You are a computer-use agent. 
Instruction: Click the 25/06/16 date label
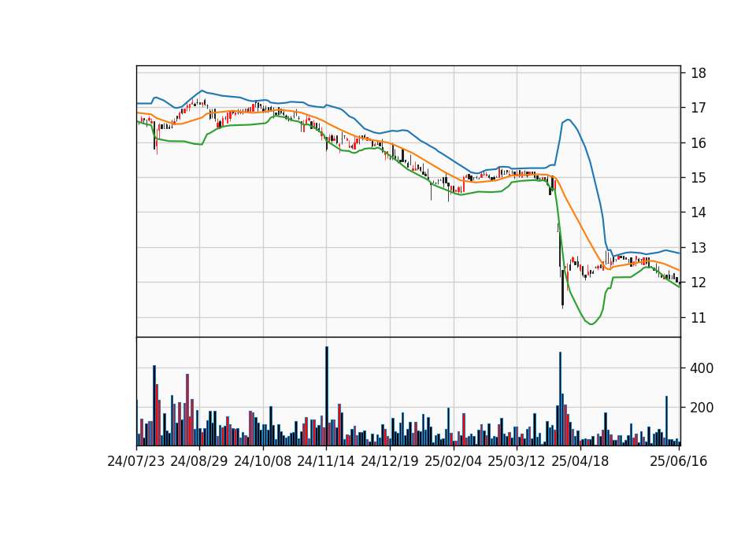tap(679, 461)
